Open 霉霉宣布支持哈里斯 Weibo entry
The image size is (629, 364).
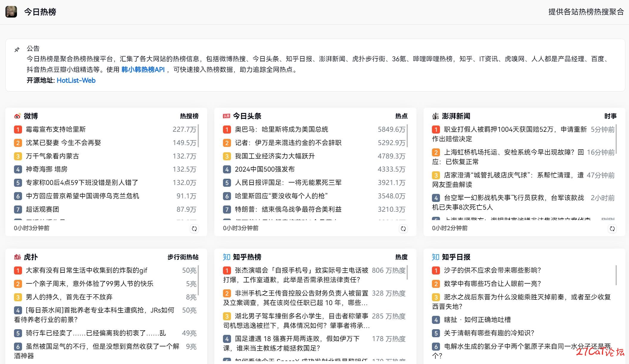(56, 129)
